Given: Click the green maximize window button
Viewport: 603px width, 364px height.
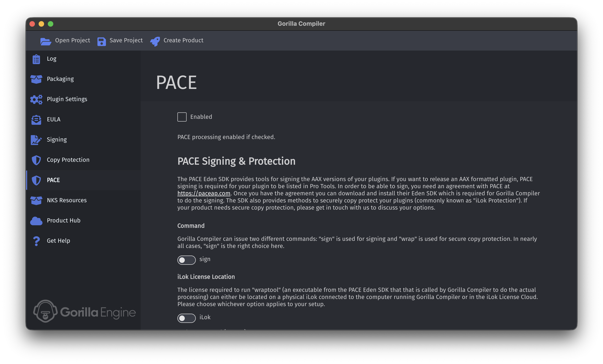Looking at the screenshot, I should coord(51,24).
